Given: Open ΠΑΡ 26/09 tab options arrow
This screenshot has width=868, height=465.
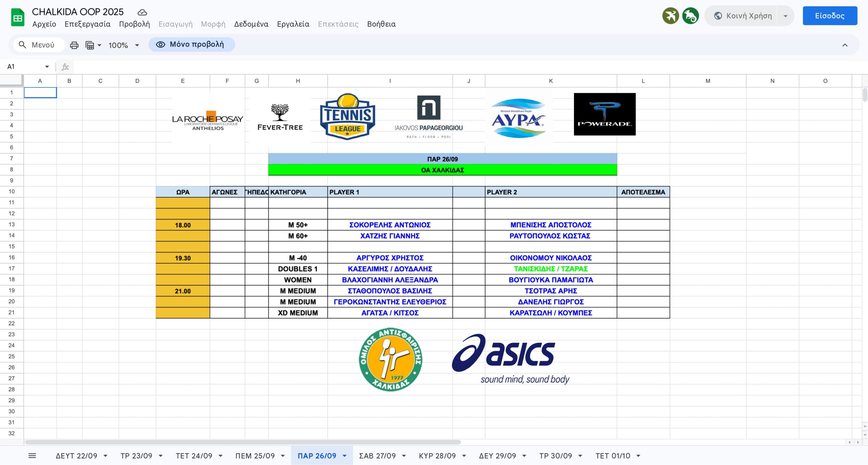Looking at the screenshot, I should [344, 455].
